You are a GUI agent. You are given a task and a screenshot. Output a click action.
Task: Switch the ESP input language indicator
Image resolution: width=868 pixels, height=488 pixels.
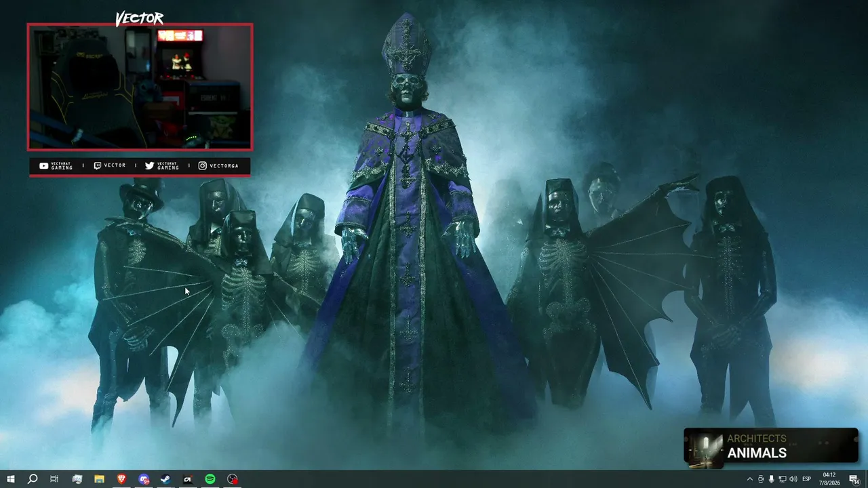coord(807,479)
